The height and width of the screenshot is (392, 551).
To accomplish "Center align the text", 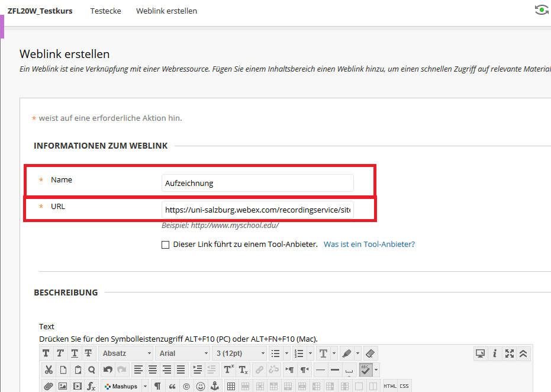I will [153, 370].
